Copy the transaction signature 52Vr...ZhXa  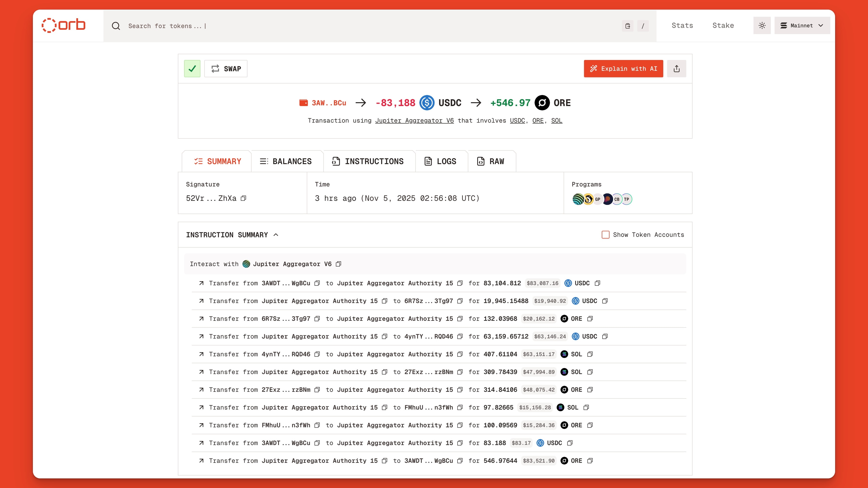coord(244,198)
